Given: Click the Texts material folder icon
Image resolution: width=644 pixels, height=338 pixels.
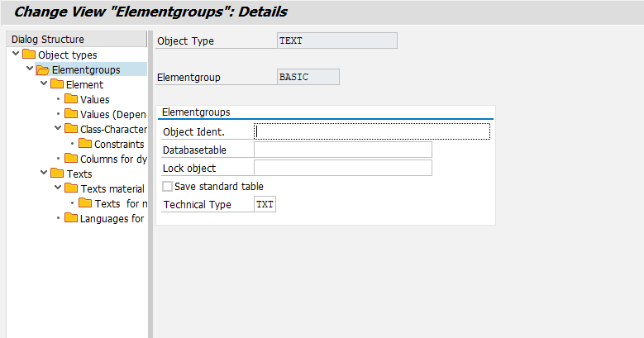Looking at the screenshot, I should coord(71,188).
